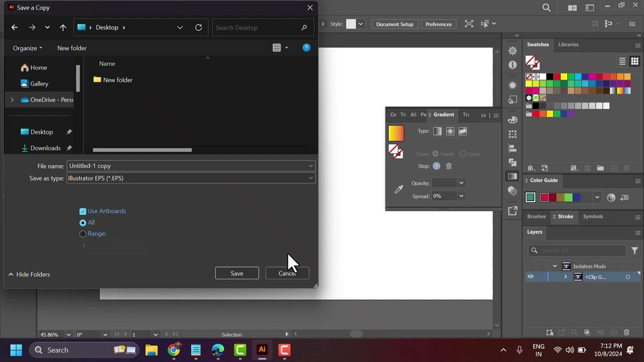Viewport: 644px width, 362px height.
Task: Click the Save button
Action: pos(237,273)
